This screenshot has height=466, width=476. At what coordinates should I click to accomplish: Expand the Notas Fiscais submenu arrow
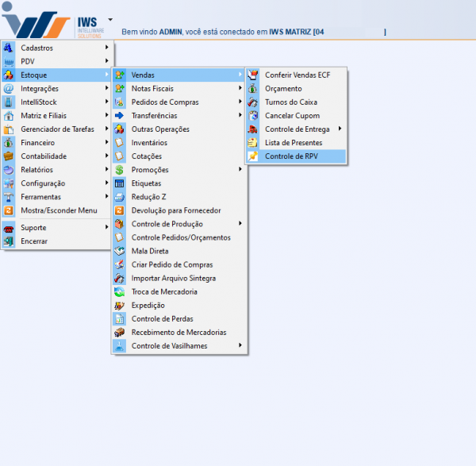click(240, 88)
